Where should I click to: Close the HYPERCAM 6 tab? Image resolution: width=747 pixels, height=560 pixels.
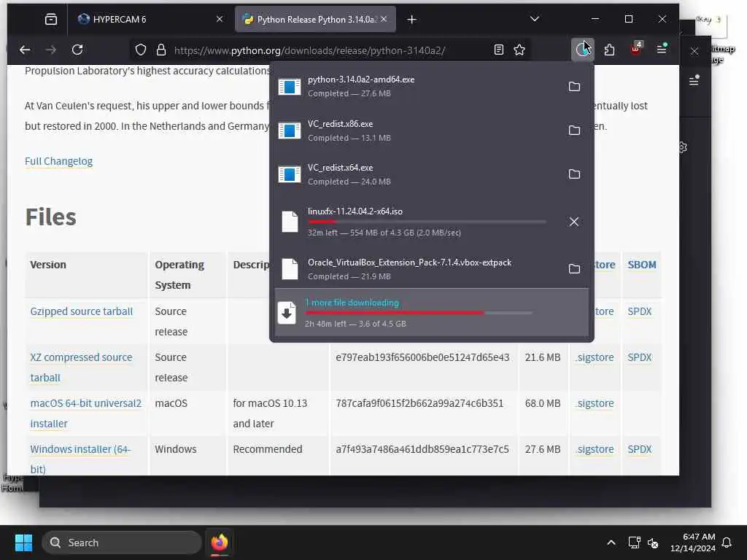(x=220, y=19)
